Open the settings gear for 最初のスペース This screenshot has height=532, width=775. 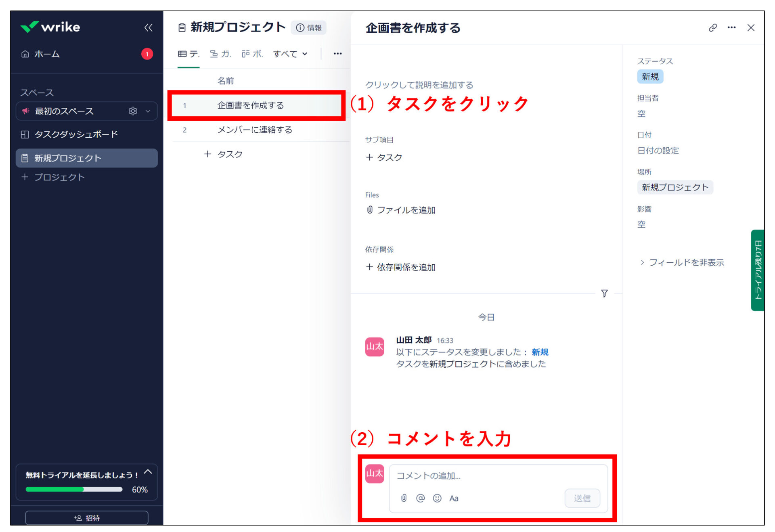133,111
